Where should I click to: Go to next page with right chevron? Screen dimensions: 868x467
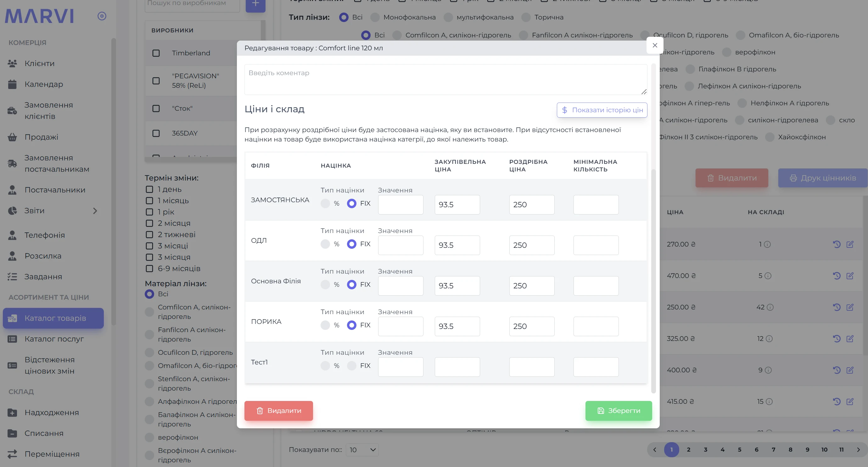[858, 449]
